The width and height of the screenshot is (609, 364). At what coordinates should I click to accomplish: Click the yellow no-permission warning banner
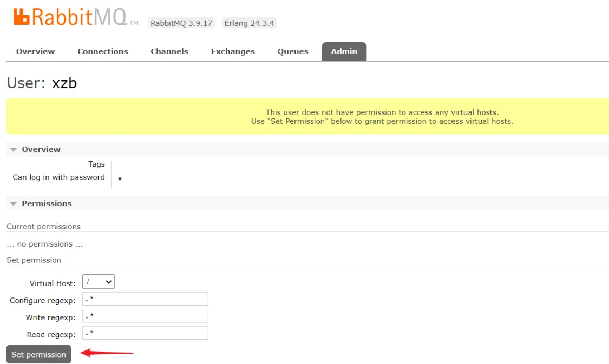(307, 117)
